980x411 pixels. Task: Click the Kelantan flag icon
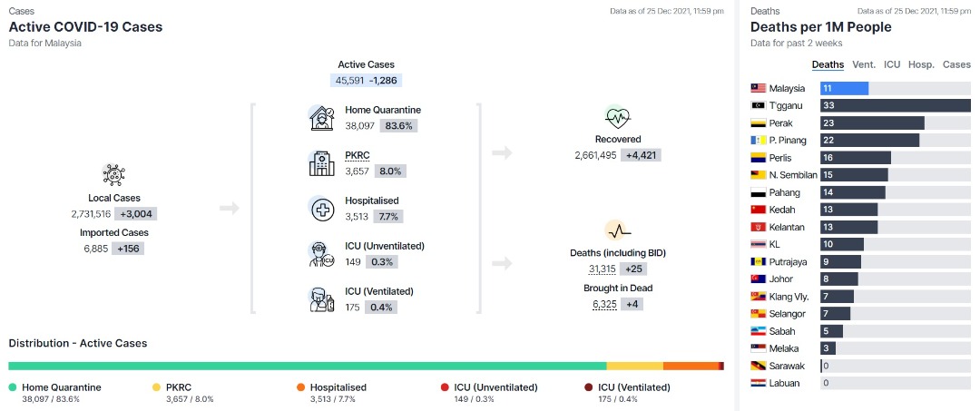tap(758, 228)
